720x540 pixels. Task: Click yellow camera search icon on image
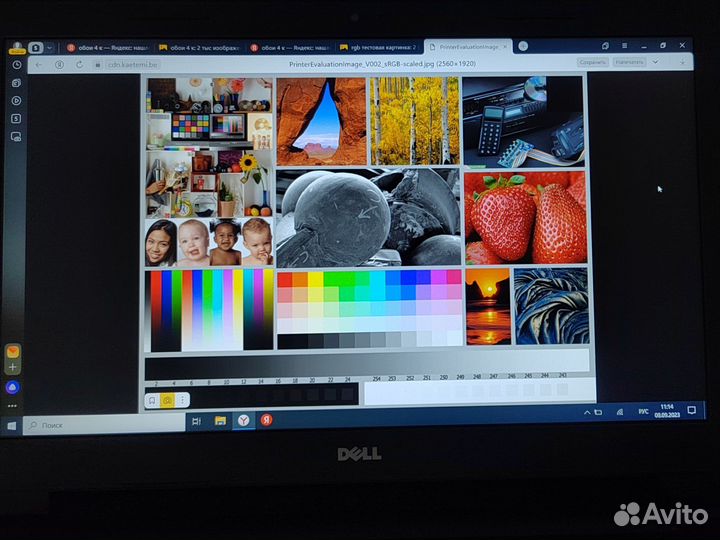[167, 400]
